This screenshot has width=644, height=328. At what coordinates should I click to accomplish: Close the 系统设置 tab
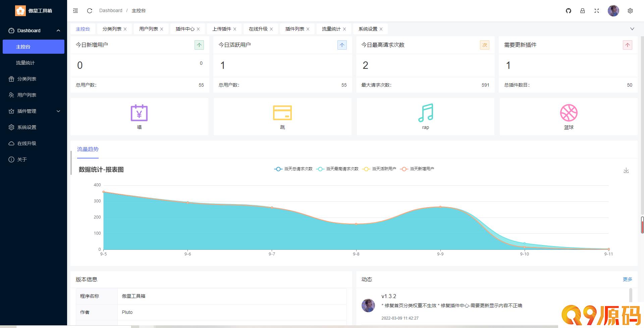click(381, 29)
